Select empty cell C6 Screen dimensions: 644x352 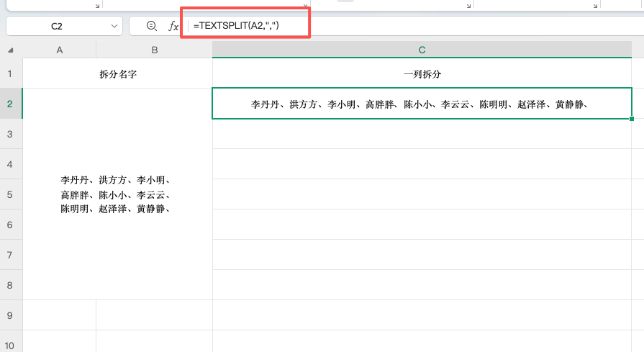pyautogui.click(x=422, y=225)
